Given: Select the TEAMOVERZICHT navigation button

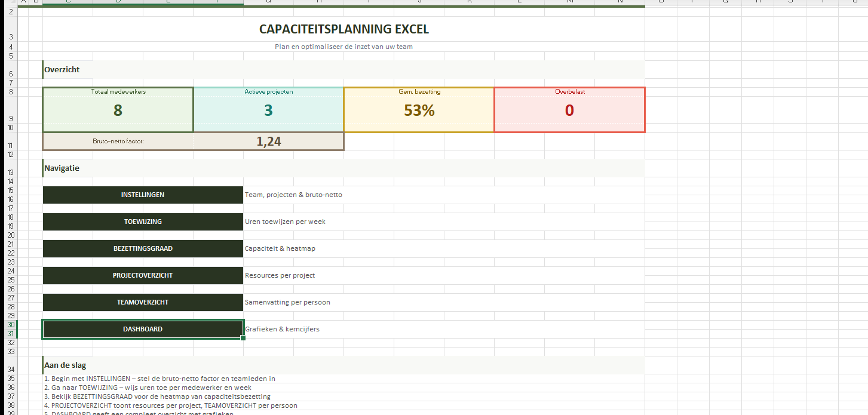Looking at the screenshot, I should (143, 302).
